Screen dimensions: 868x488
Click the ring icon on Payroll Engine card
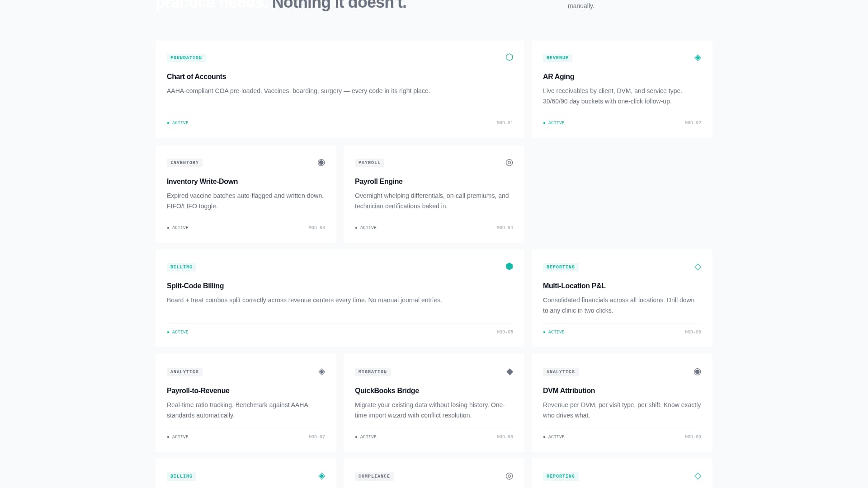click(x=509, y=163)
